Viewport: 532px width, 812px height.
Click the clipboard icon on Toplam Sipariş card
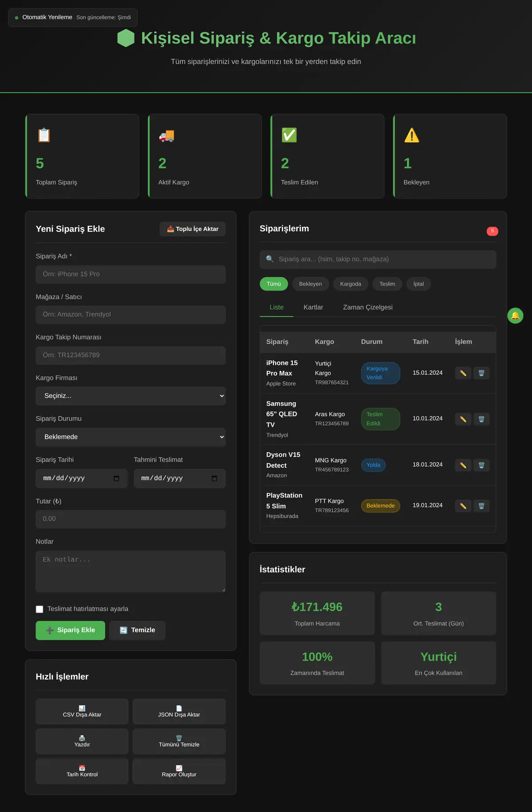click(x=44, y=135)
